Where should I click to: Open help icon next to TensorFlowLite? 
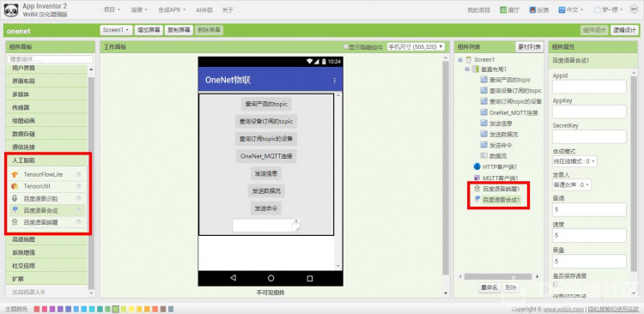tap(78, 174)
